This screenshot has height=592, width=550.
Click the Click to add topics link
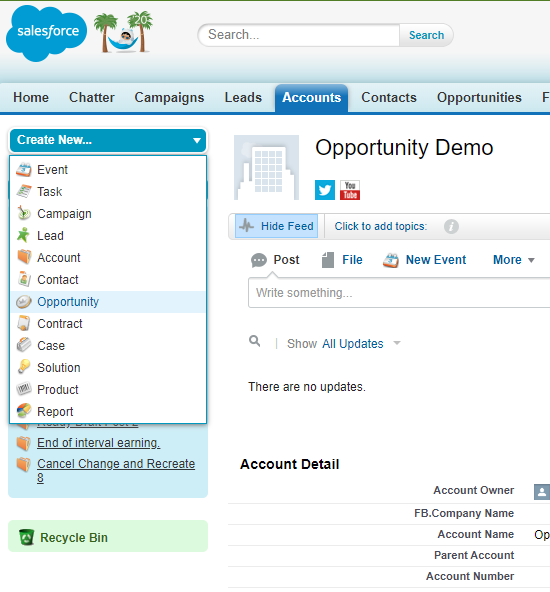(381, 227)
